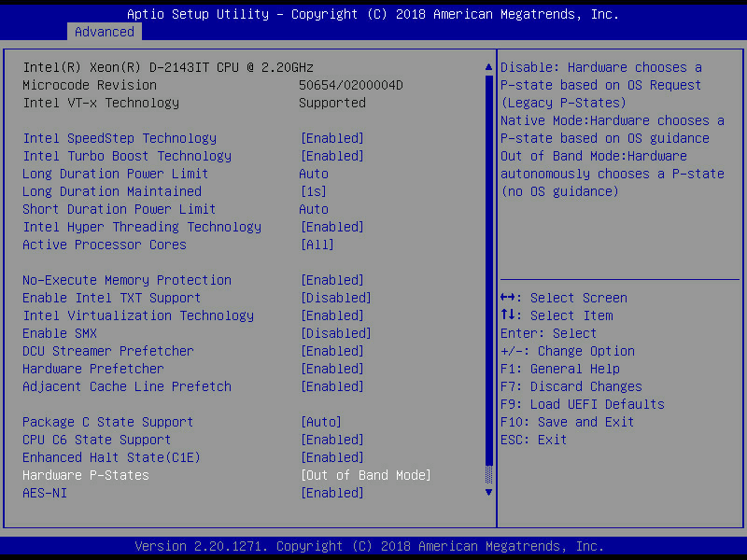Toggle Hardware Prefetcher [Enabled] value
Screen dimensions: 747x560
pos(332,369)
